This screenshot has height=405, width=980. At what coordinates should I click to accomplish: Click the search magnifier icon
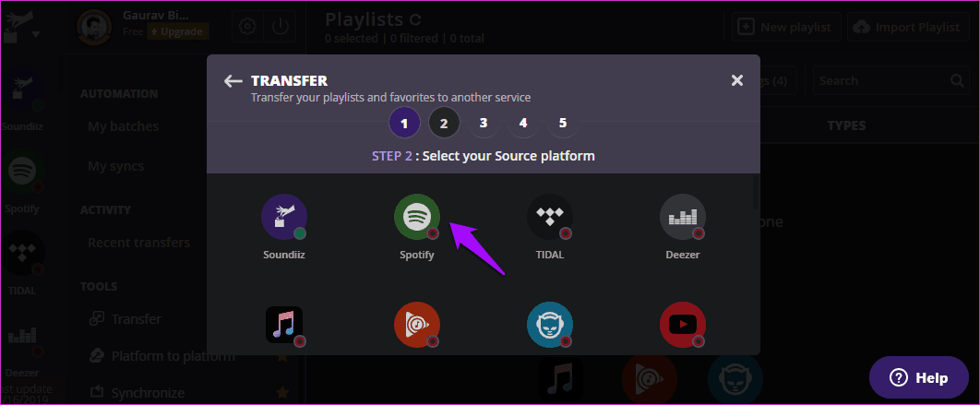coord(957,80)
